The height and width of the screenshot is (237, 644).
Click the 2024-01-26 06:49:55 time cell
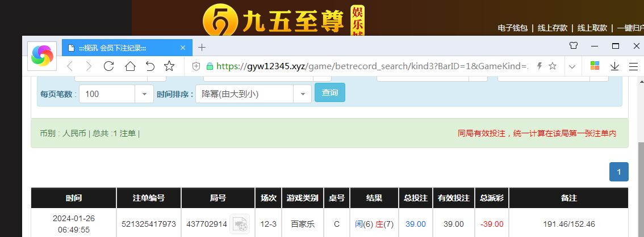(x=74, y=225)
